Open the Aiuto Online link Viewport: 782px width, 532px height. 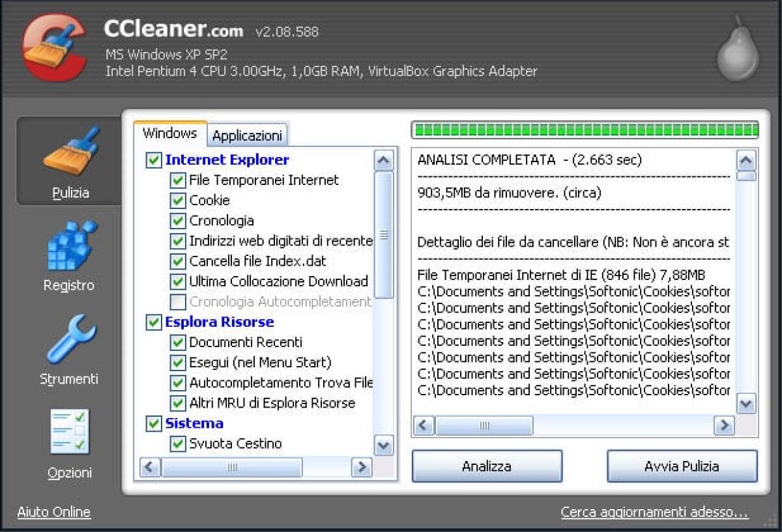tap(55, 512)
